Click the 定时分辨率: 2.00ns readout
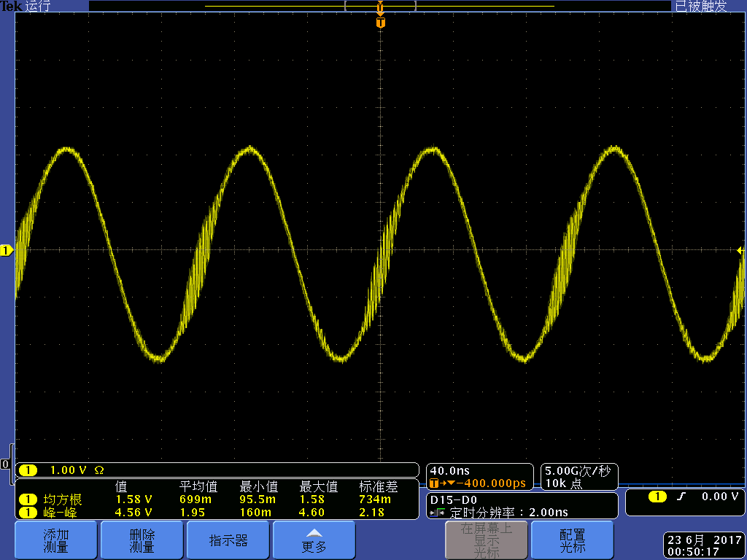Image resolution: width=747 pixels, height=560 pixels. tap(508, 513)
